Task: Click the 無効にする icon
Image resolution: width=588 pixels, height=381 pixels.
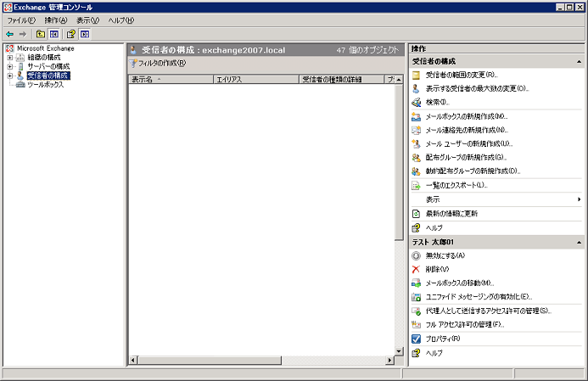Action: coord(416,255)
